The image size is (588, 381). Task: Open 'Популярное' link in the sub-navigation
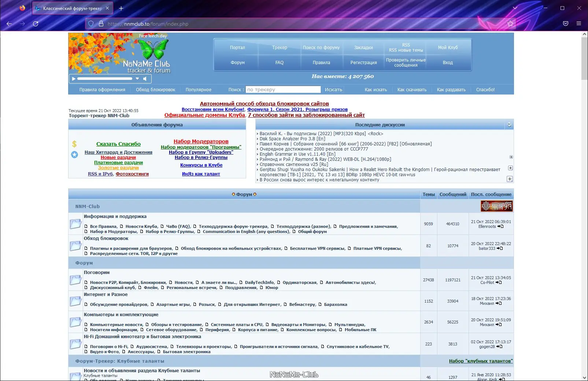[x=199, y=90]
